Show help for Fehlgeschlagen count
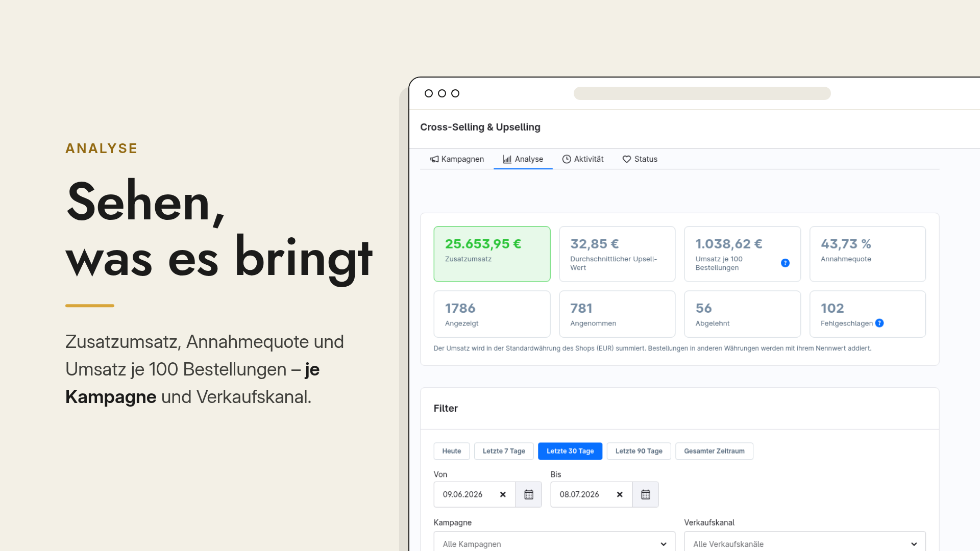The width and height of the screenshot is (980, 551). pos(879,323)
